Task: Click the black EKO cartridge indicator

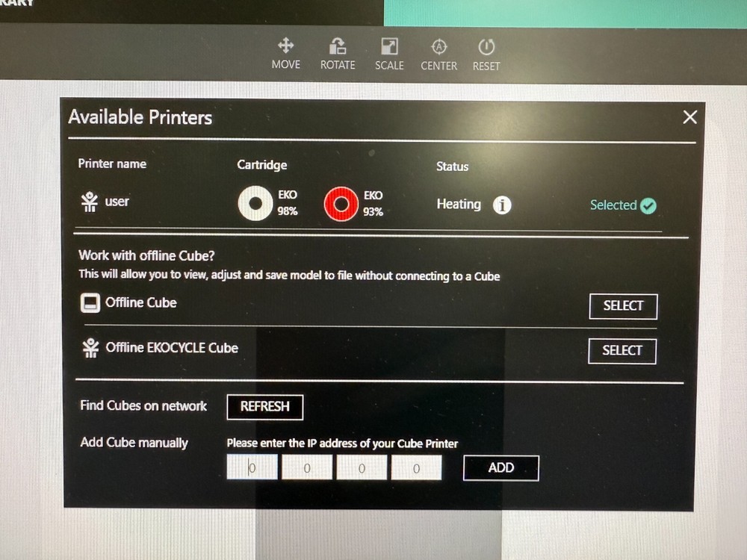Action: (255, 204)
